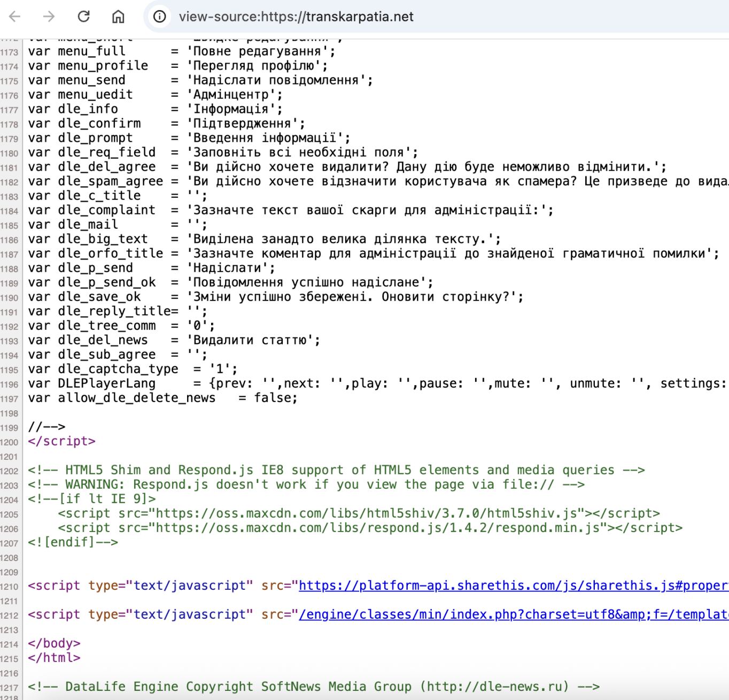Select the 'Адмінцентр' string value
This screenshot has height=700, width=729.
pyautogui.click(x=231, y=95)
